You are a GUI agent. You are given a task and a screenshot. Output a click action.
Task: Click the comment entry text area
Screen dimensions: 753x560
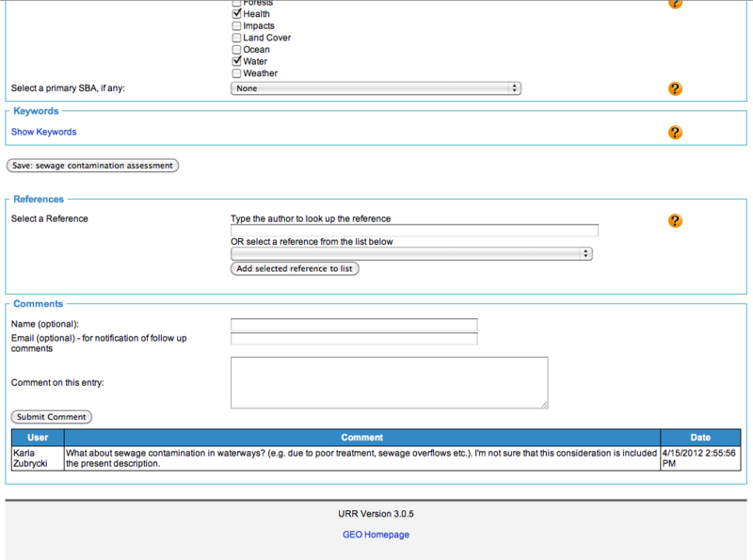coord(389,382)
